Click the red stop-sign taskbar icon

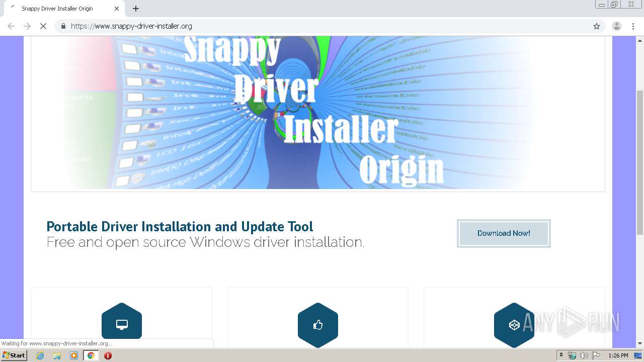click(x=108, y=355)
